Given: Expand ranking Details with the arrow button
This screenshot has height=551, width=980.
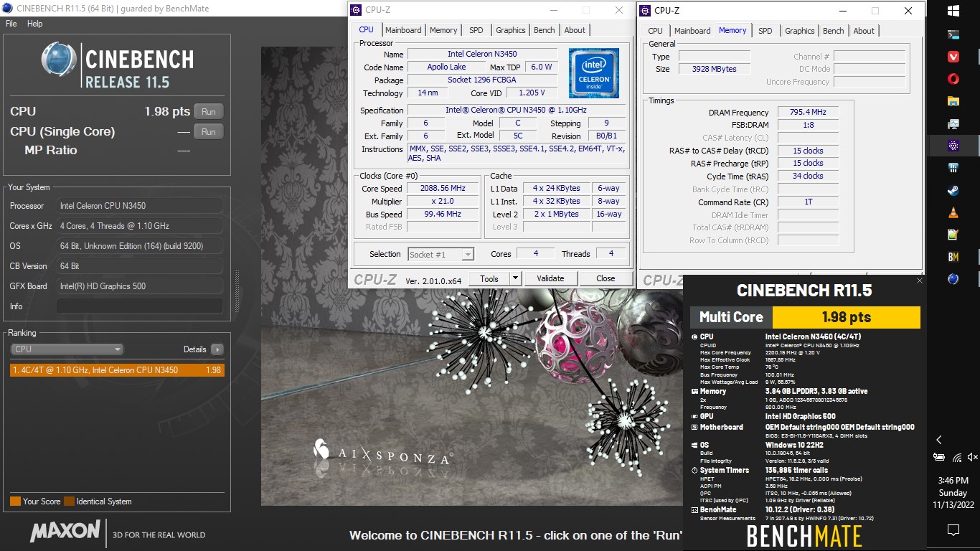Looking at the screenshot, I should 217,349.
